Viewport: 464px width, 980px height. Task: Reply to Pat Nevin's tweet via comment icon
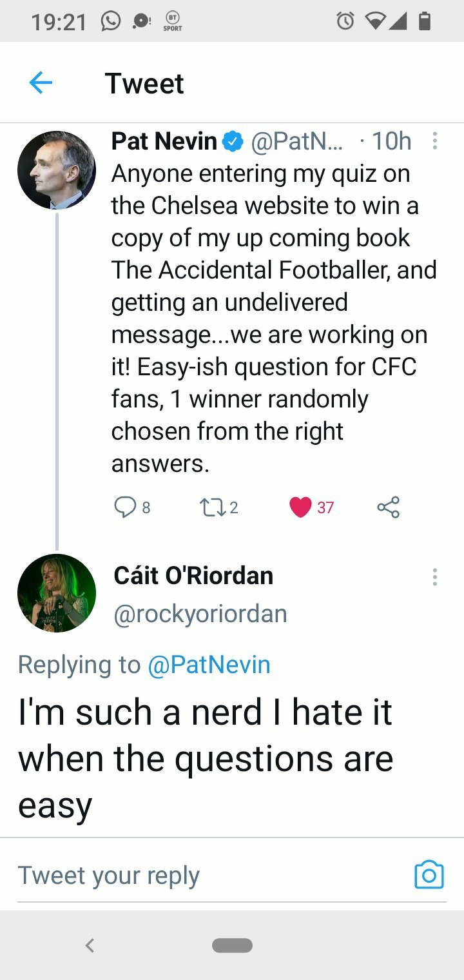pos(123,507)
